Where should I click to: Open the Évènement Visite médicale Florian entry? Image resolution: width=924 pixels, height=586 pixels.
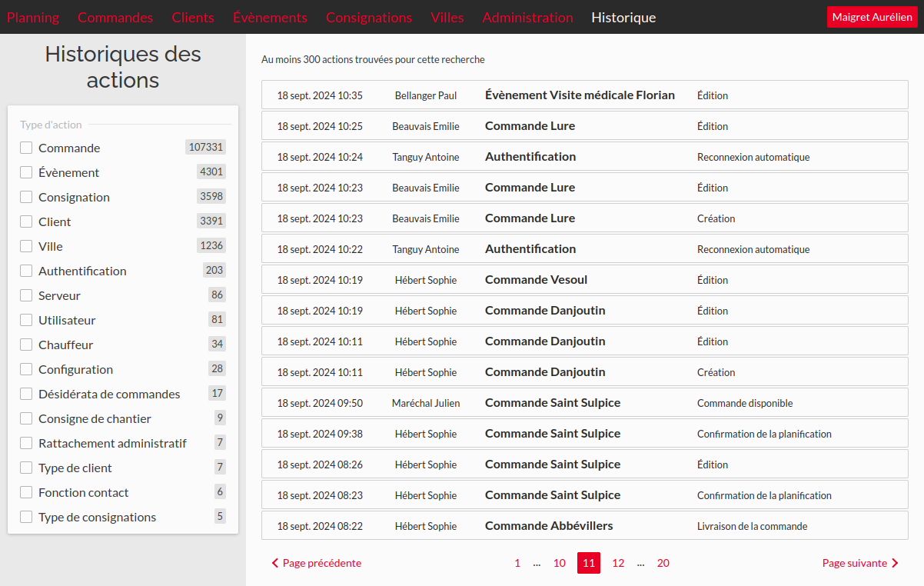pyautogui.click(x=580, y=95)
